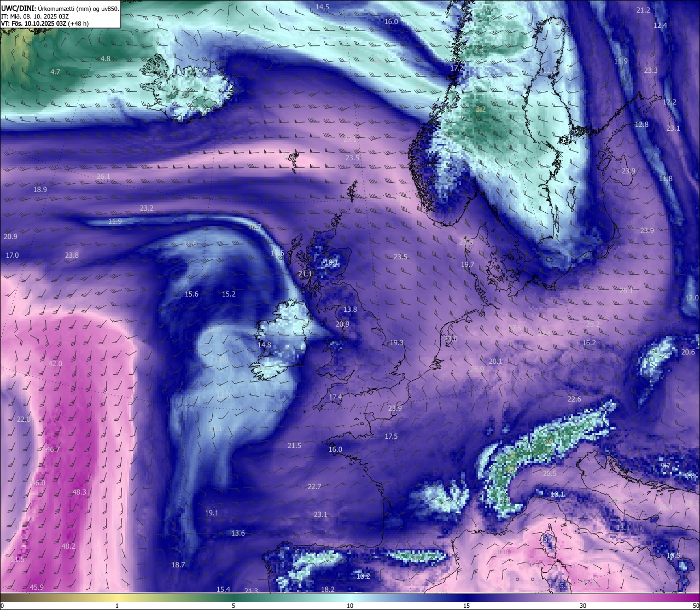Click the 21.1 value near Scotland
Screen dimensions: 700x610
click(x=305, y=274)
